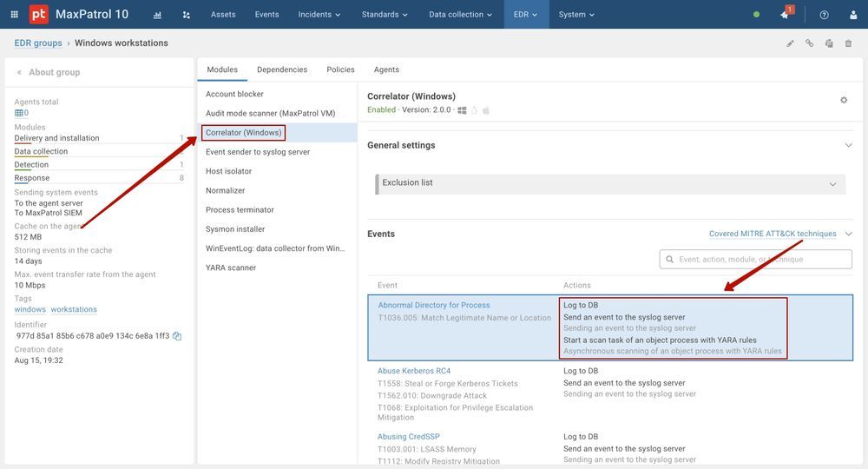The image size is (868, 469).
Task: Switch to the Modules tab
Action: (x=222, y=69)
